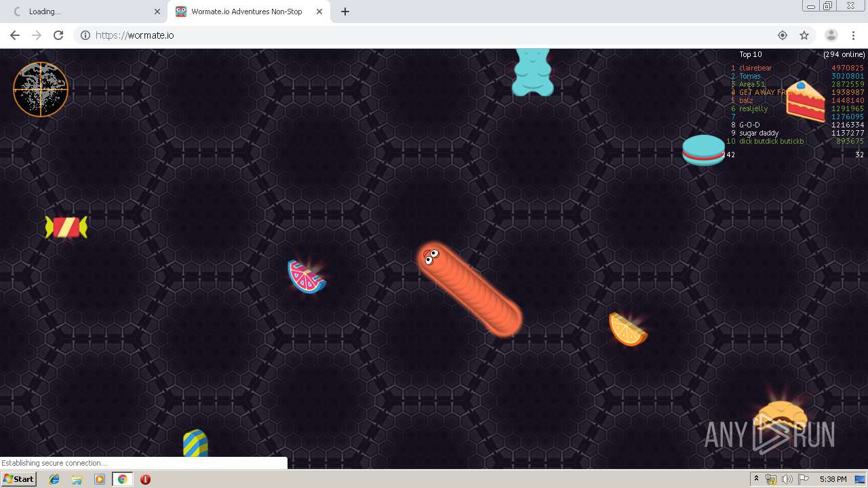Bookmark this page with the star
868x488 pixels.
click(x=804, y=35)
